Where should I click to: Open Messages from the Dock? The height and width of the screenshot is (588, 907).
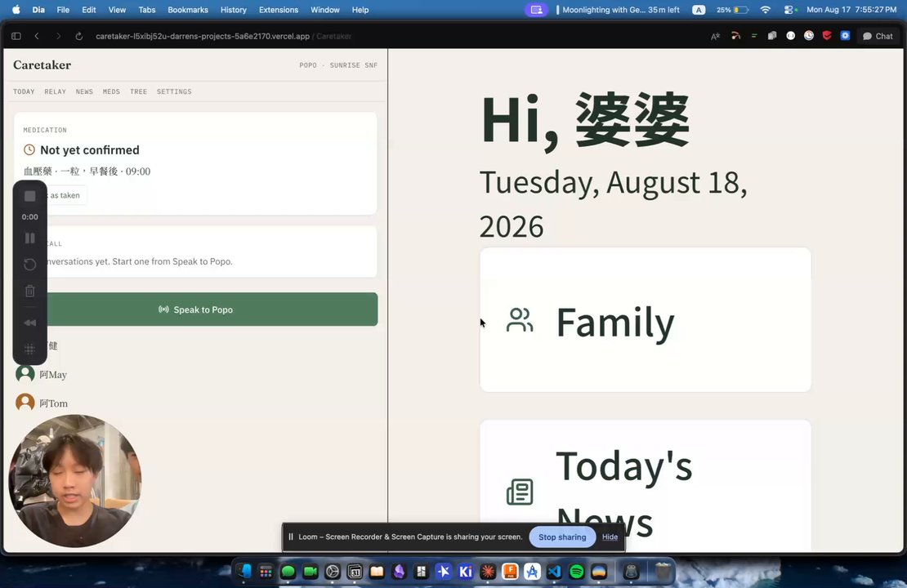[x=288, y=571]
